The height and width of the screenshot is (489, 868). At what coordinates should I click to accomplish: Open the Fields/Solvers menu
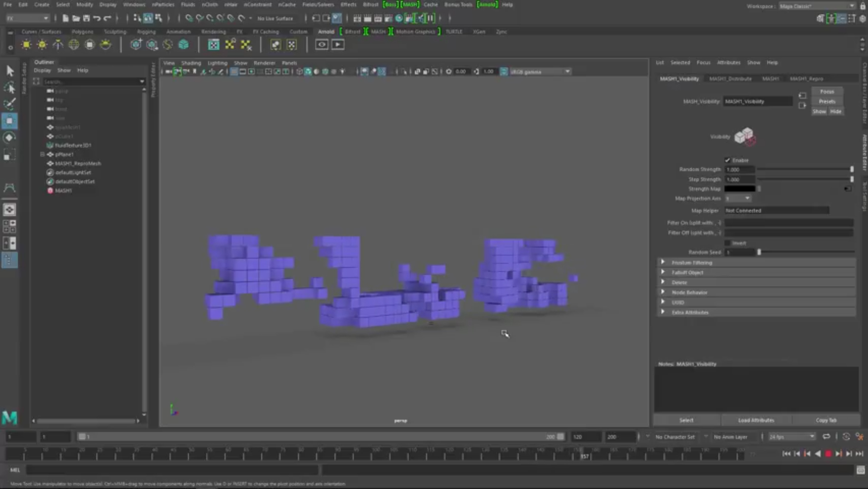click(318, 5)
